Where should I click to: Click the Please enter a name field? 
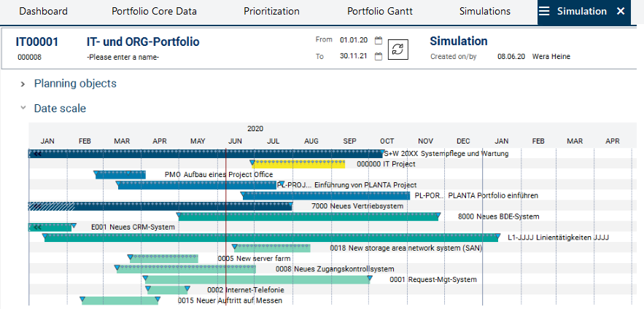(x=123, y=57)
